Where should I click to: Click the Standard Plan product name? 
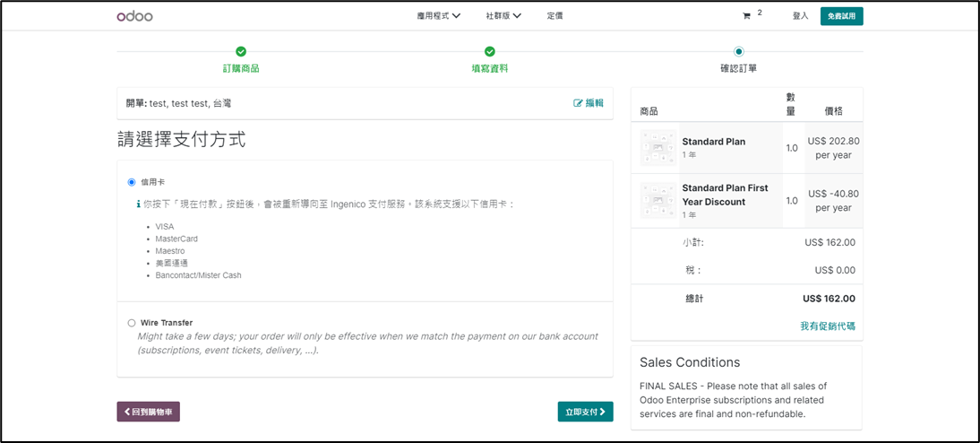pos(714,142)
